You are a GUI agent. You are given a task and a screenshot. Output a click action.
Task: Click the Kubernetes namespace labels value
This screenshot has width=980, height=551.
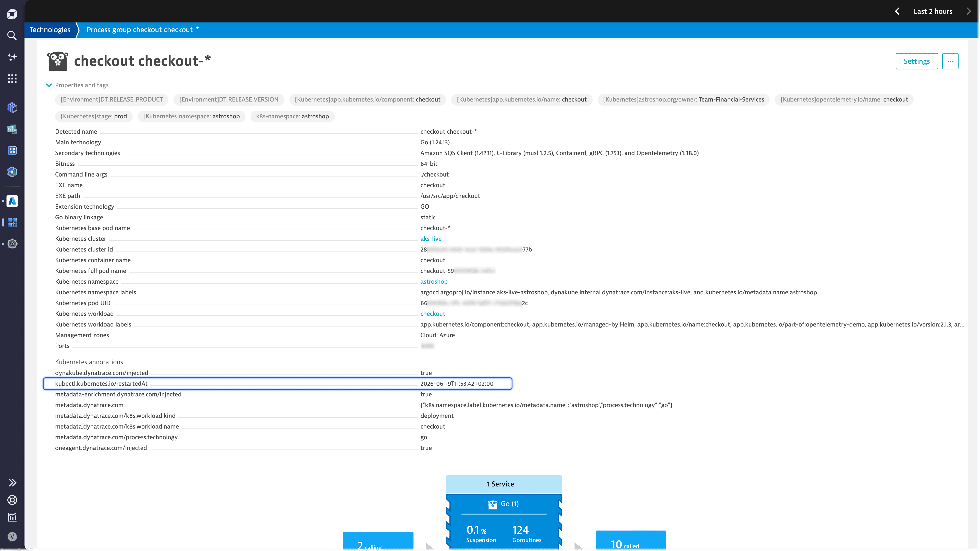point(618,292)
